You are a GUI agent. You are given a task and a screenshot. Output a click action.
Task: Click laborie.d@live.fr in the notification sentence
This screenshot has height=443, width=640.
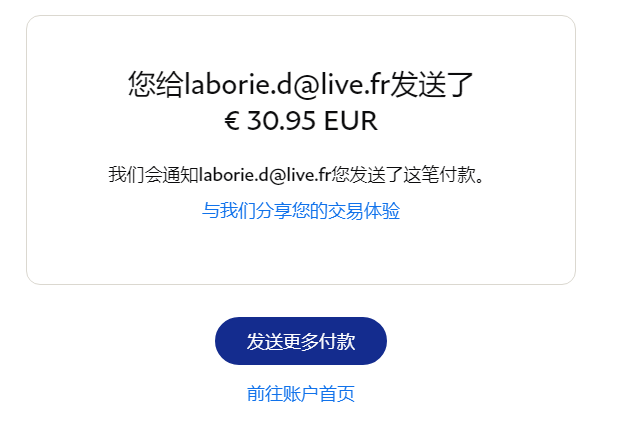pos(264,175)
